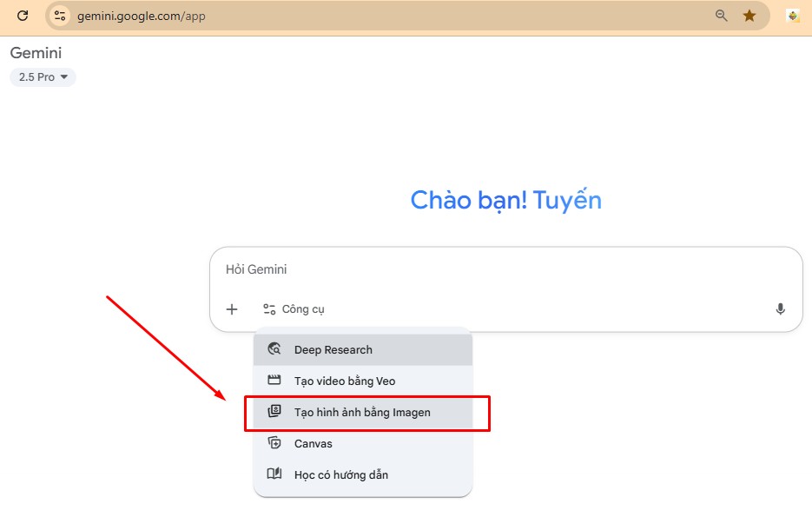Click the Veo video clapperboard icon
Screen dimensions: 812x517
pos(274,381)
